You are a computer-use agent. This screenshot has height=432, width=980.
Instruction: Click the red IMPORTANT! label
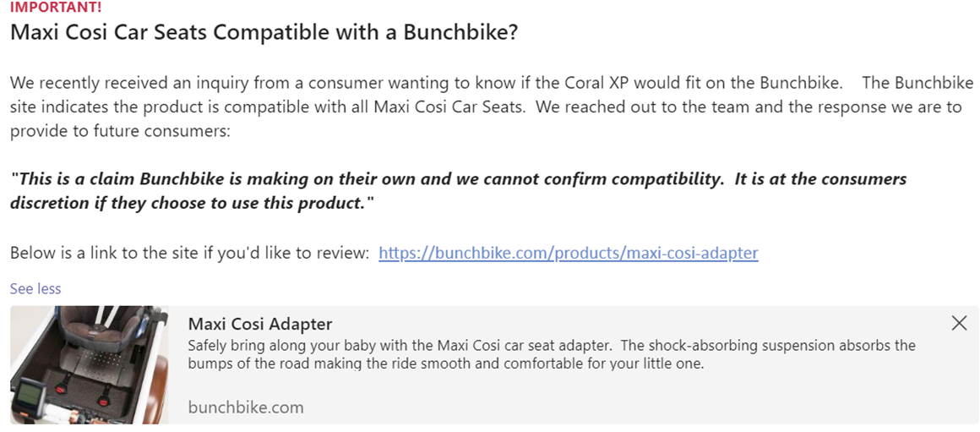(x=55, y=7)
